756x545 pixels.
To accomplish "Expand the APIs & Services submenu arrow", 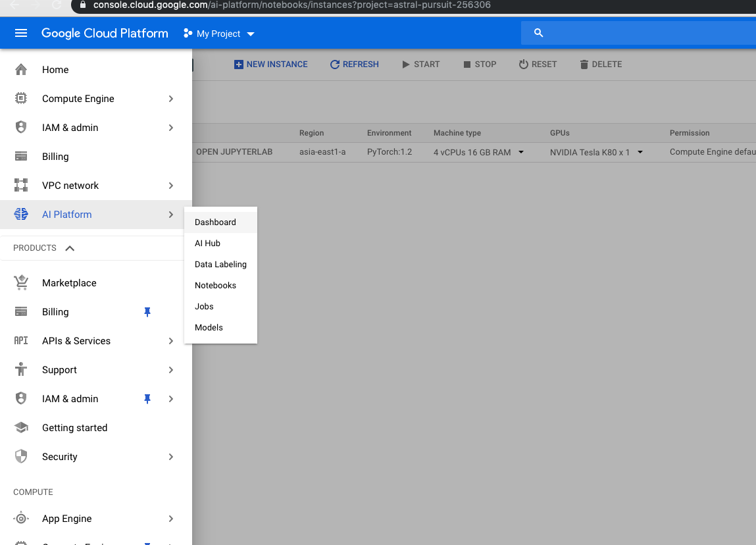I will pyautogui.click(x=171, y=341).
